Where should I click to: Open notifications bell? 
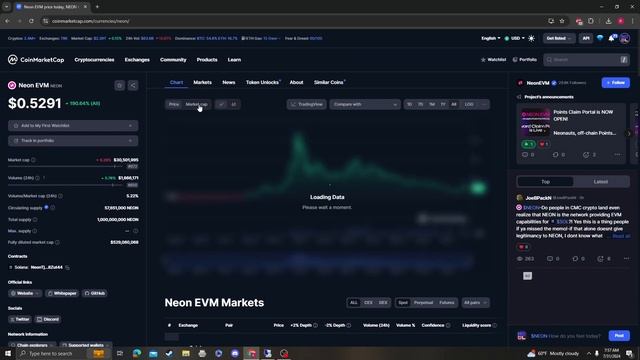point(611,38)
